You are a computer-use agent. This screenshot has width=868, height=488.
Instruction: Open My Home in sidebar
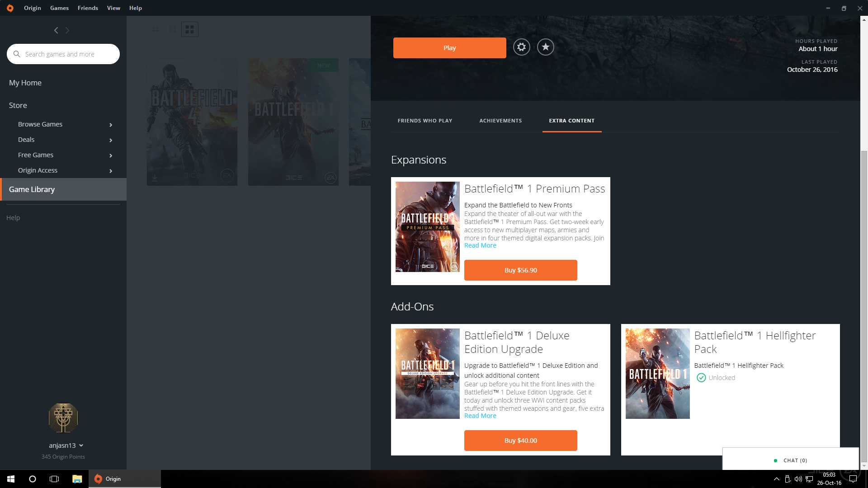(25, 83)
